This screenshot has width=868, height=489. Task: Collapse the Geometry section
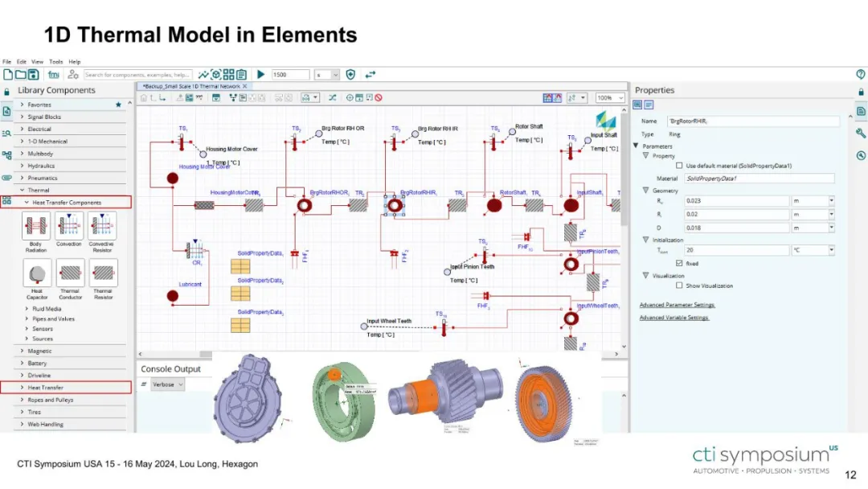[x=645, y=190]
